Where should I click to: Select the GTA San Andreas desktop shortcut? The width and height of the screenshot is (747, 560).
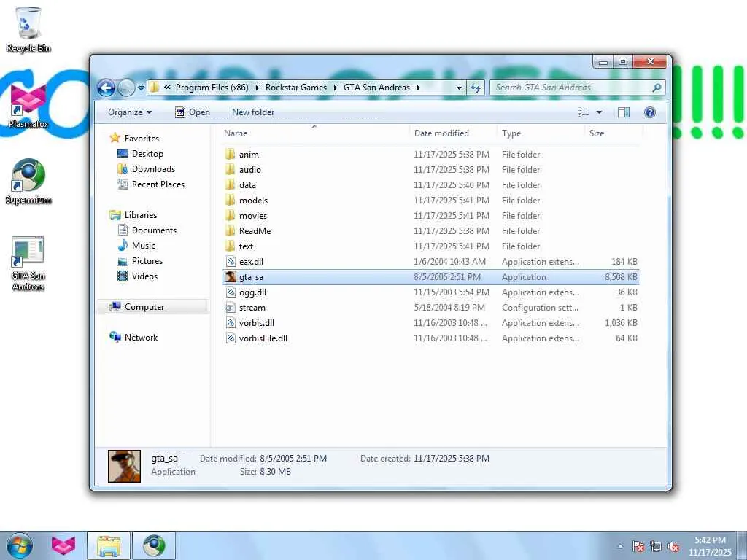(x=28, y=263)
